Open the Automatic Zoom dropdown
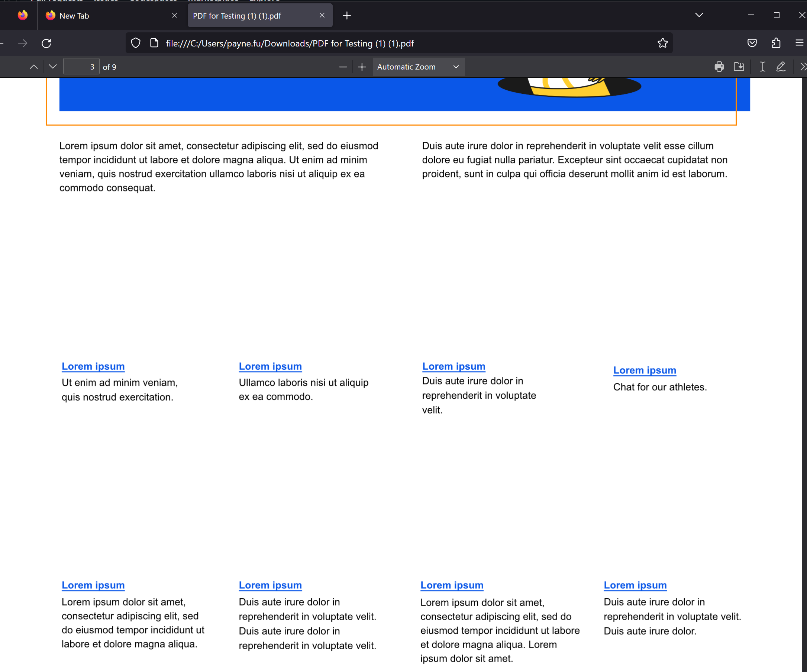The height and width of the screenshot is (672, 807). point(419,67)
